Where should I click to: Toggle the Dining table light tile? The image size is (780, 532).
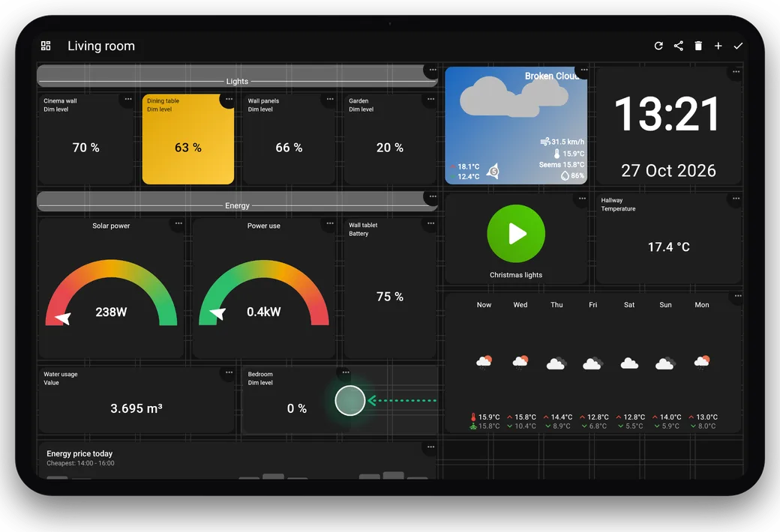188,139
